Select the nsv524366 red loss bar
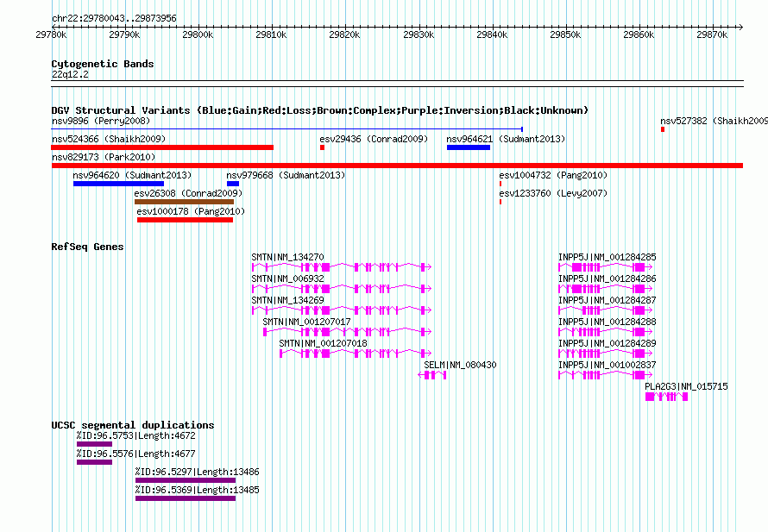Viewport: 768px width, 532px height. [x=162, y=147]
